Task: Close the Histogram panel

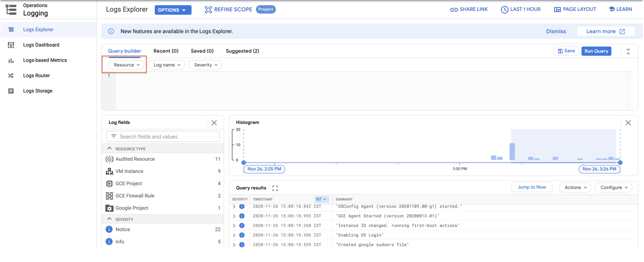Action: click(628, 123)
